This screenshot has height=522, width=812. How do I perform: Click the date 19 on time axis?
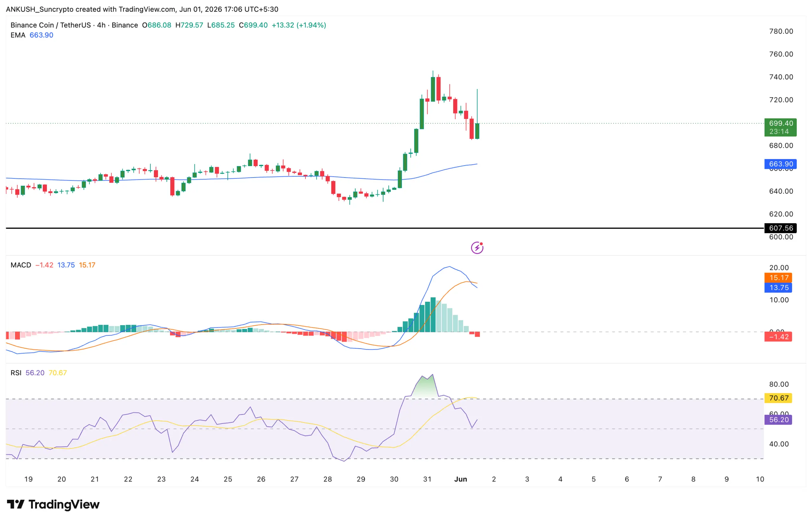(29, 479)
